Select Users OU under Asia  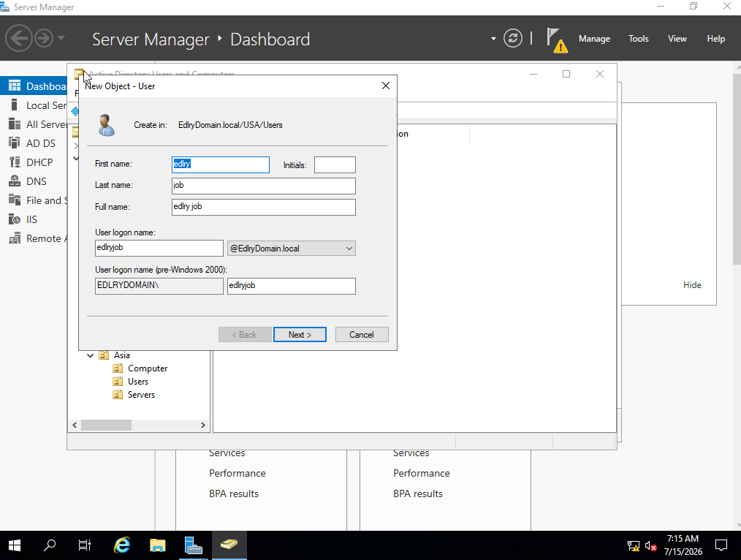pyautogui.click(x=131, y=382)
